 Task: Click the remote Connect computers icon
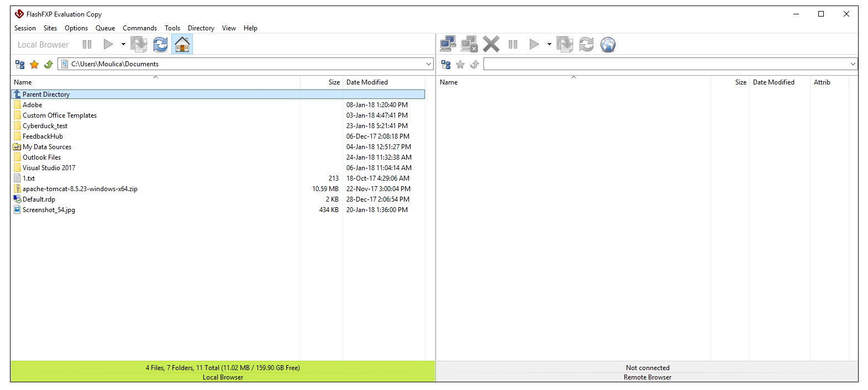448,44
